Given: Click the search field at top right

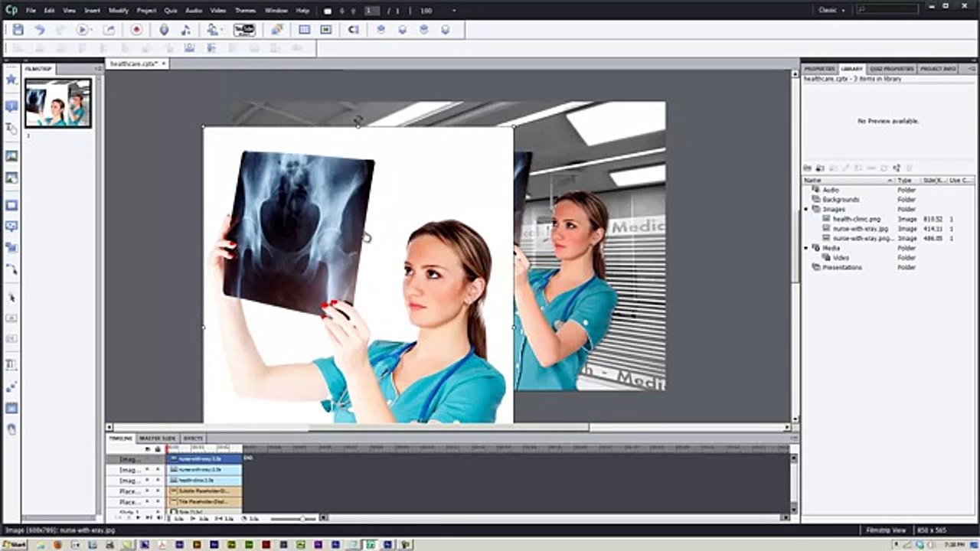Looking at the screenshot, I should (x=887, y=10).
